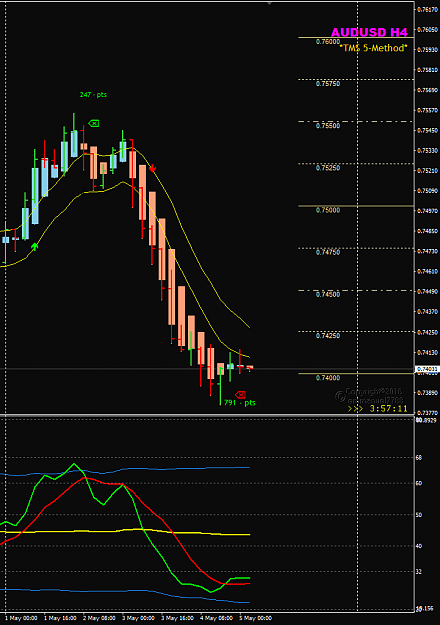
Task: Select the AUDUSD H4 chart label
Action: [x=369, y=32]
